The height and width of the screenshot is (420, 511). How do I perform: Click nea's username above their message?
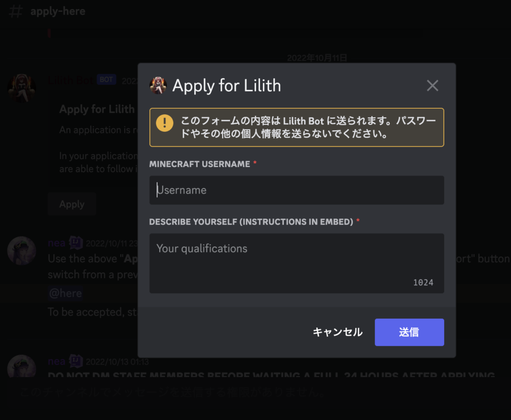[55, 242]
